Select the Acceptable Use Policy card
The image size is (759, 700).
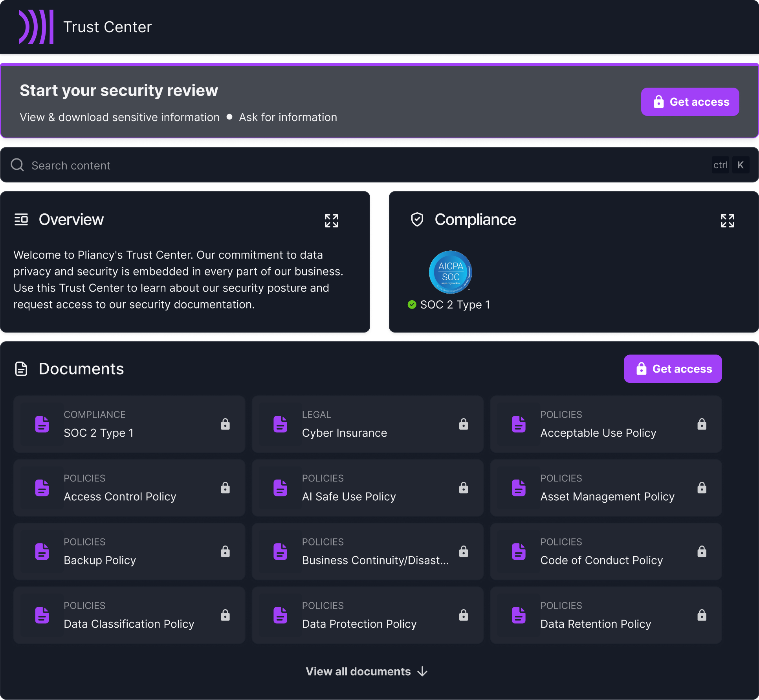click(x=606, y=424)
